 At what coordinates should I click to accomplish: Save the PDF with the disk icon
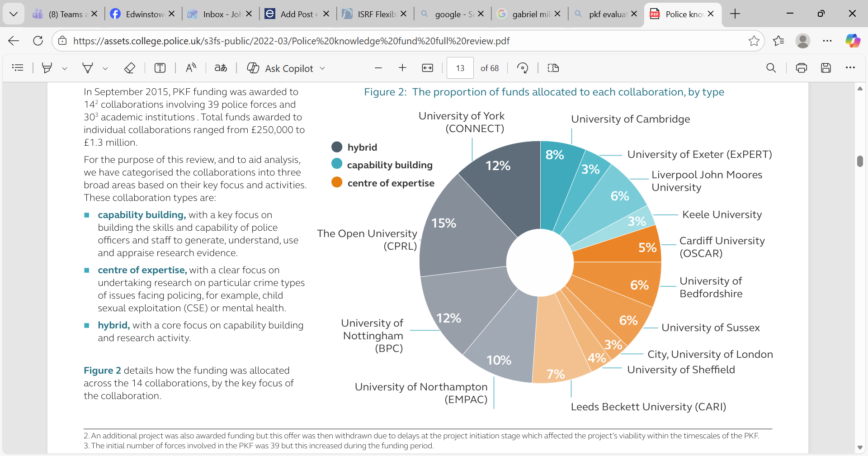point(826,68)
